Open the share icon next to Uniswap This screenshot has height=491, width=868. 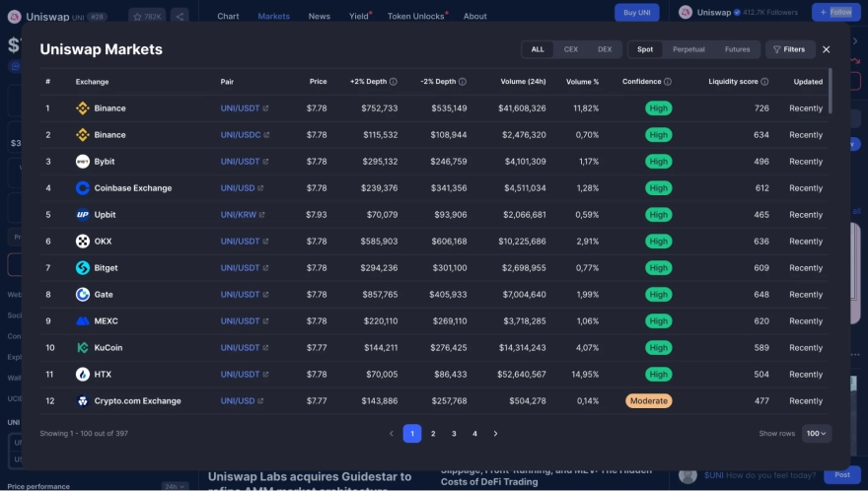point(179,16)
